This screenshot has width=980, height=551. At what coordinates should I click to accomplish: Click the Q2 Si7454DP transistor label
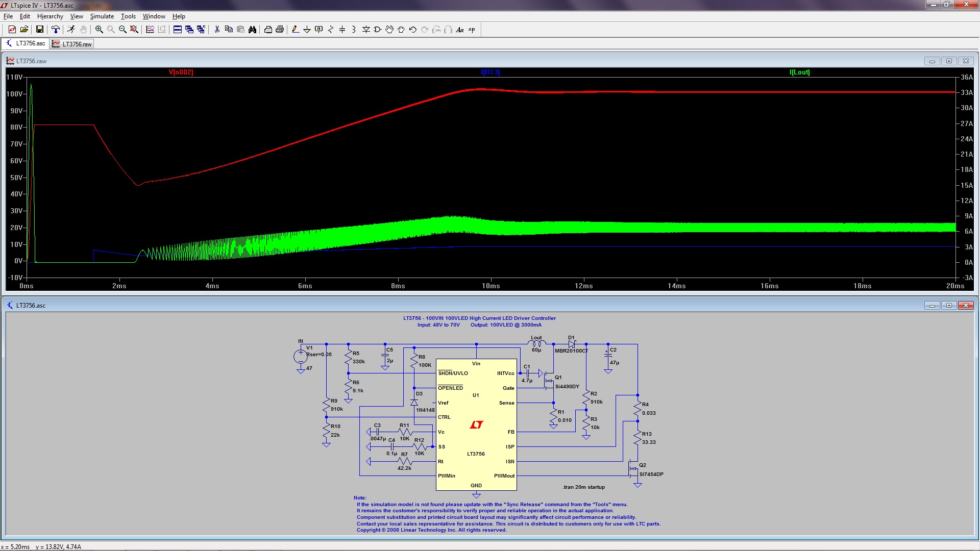click(x=651, y=470)
